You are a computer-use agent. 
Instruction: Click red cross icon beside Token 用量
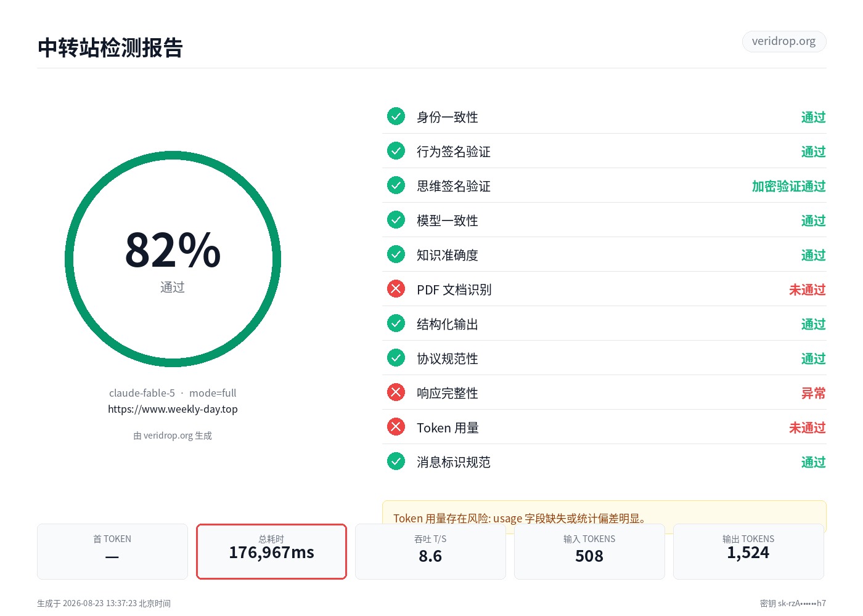point(396,427)
